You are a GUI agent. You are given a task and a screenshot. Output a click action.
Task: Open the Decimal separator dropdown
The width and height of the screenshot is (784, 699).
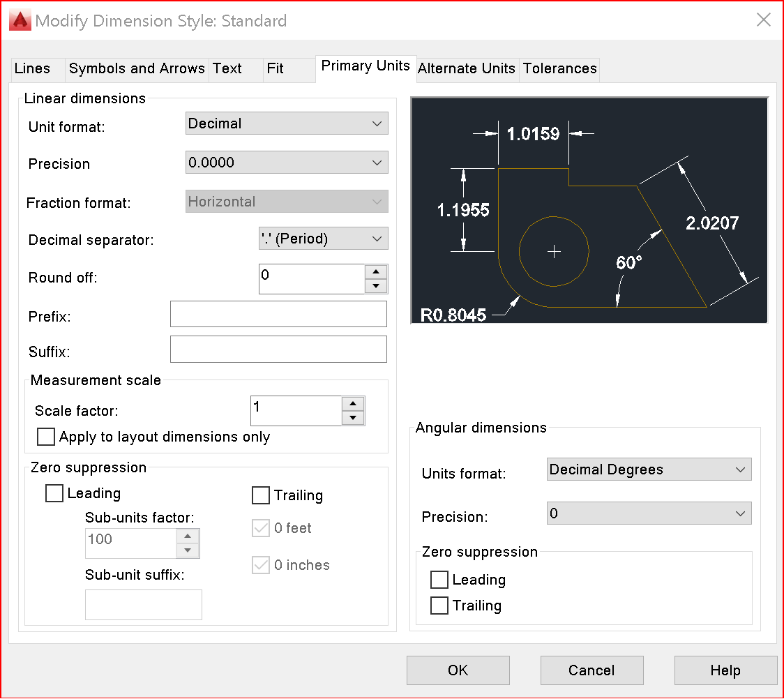[x=324, y=239]
